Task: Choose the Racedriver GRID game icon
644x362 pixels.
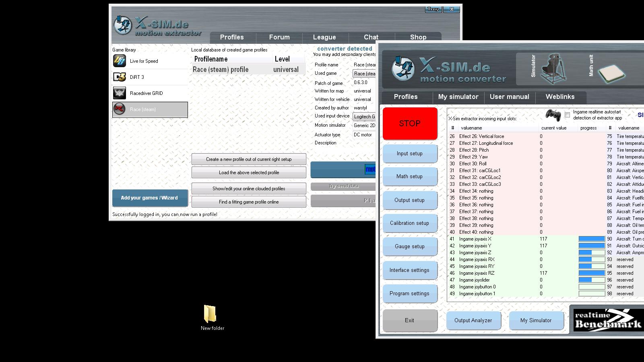Action: pyautogui.click(x=120, y=93)
